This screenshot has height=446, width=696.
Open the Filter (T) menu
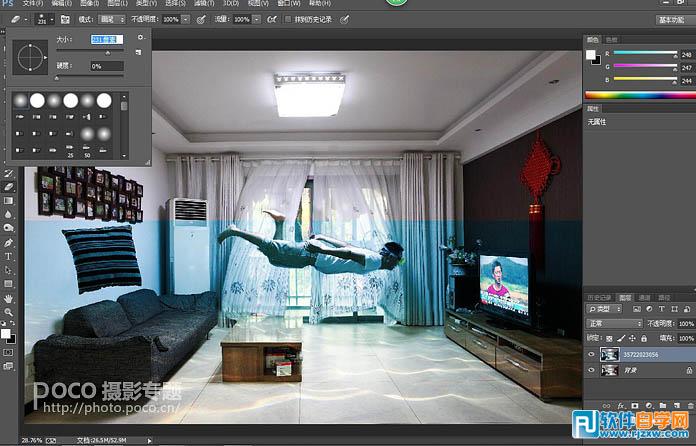(204, 3)
